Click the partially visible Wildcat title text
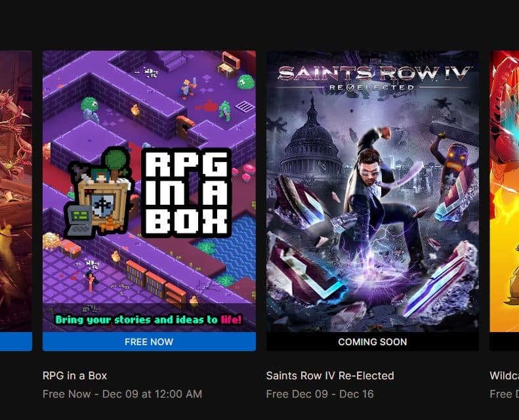The width and height of the screenshot is (519, 420). click(504, 375)
